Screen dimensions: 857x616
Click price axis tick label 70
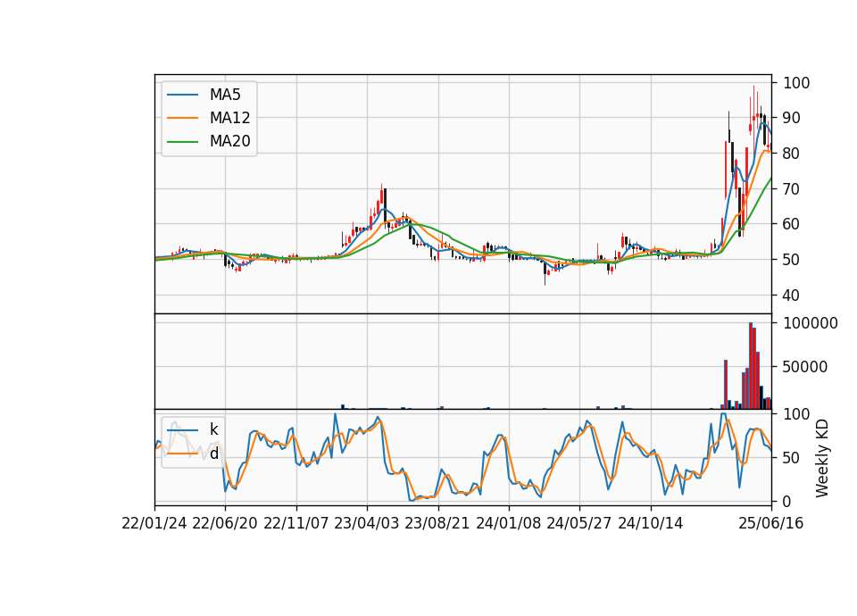tap(792, 189)
